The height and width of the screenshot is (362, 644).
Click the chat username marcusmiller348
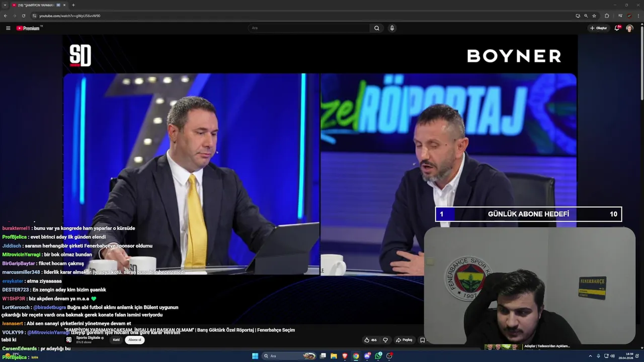[x=21, y=272]
